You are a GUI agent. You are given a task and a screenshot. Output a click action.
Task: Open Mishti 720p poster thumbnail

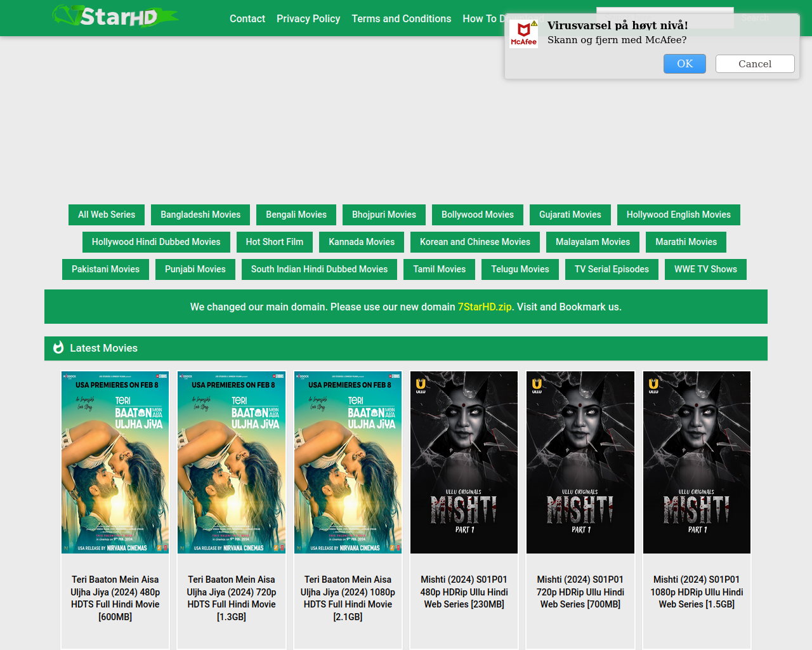coord(580,462)
